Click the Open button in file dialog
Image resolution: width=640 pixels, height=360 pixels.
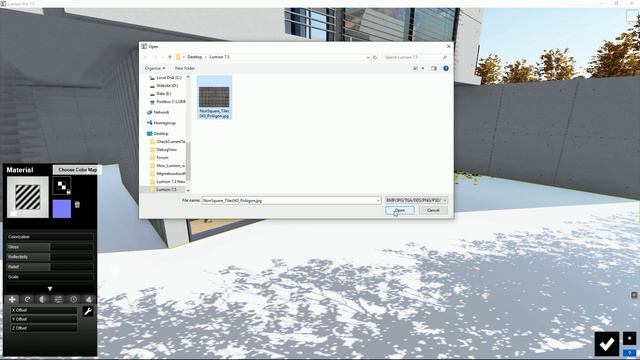click(400, 210)
